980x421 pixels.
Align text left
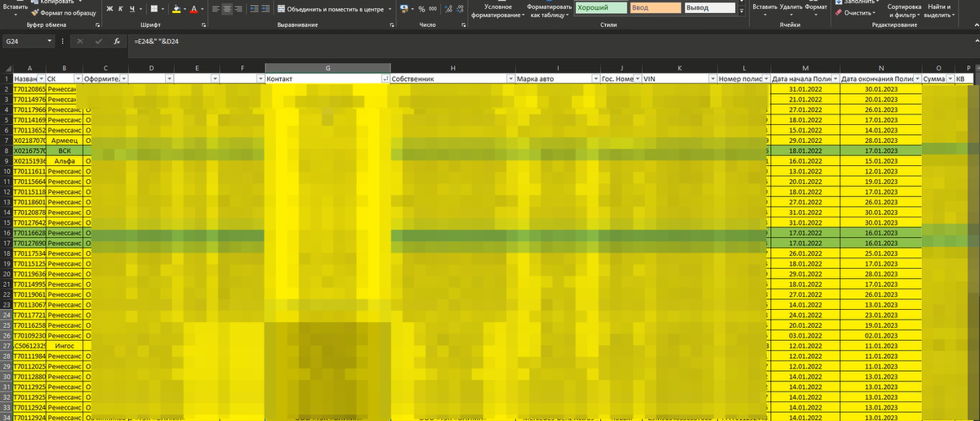coord(216,9)
